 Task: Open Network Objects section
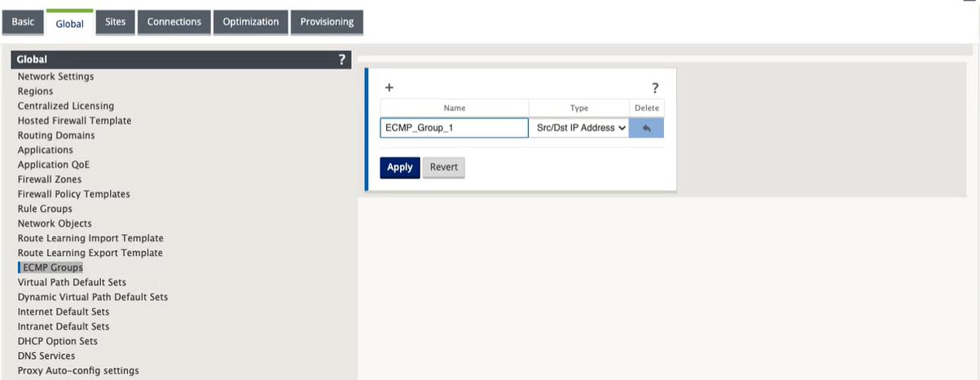pyautogui.click(x=55, y=223)
